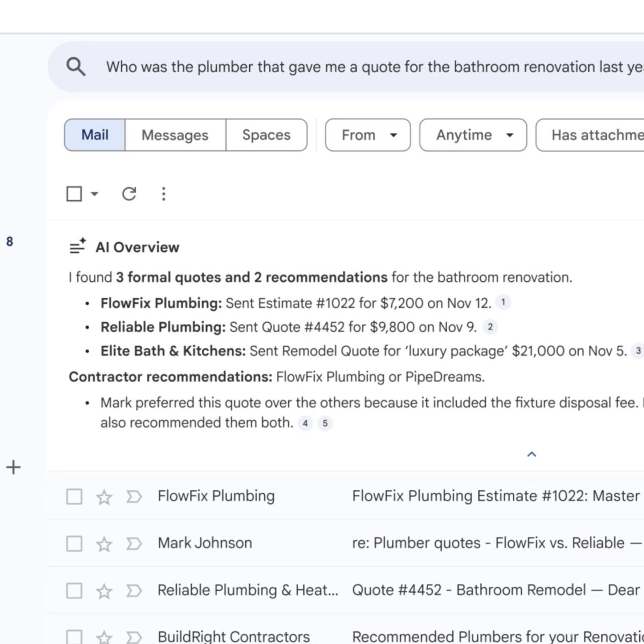
Task: Open citation 1 for FlowFix estimate
Action: click(503, 303)
